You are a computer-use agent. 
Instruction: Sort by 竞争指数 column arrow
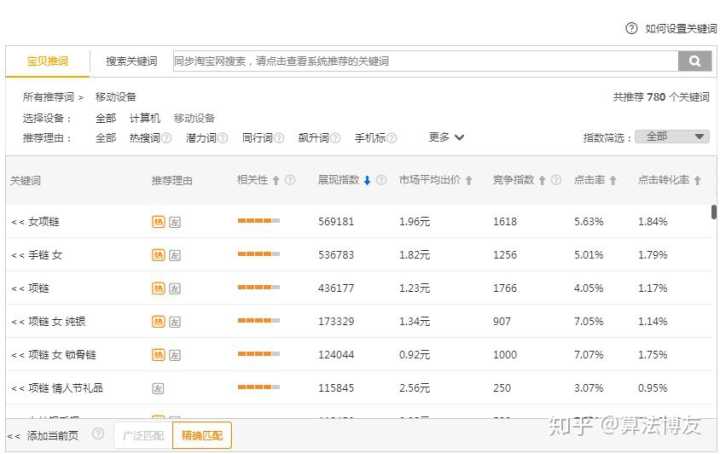542,181
